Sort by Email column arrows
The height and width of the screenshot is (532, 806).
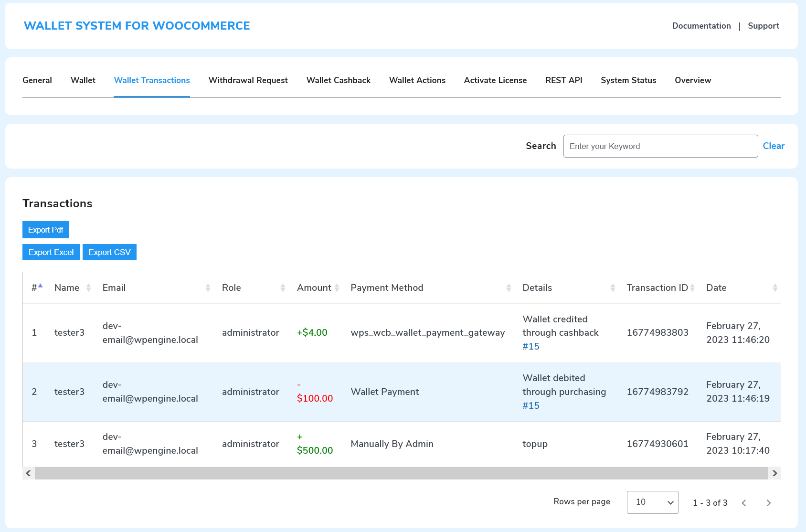coord(208,287)
